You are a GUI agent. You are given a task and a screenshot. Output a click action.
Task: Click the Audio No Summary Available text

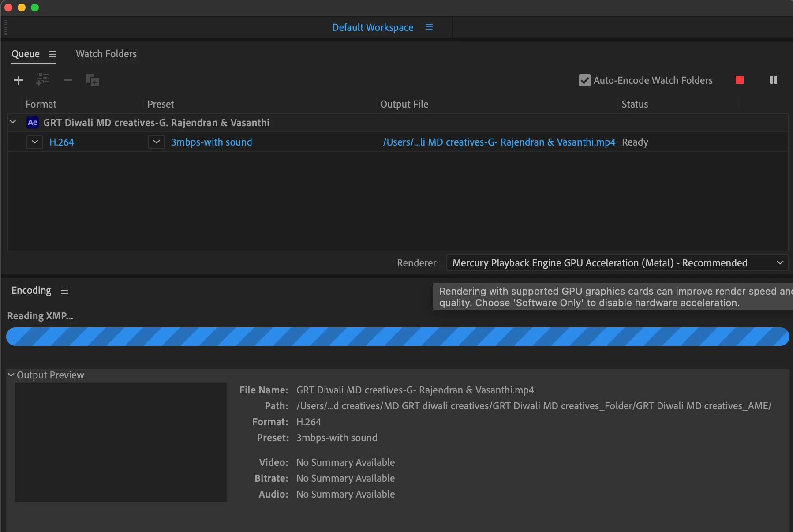pyautogui.click(x=346, y=494)
